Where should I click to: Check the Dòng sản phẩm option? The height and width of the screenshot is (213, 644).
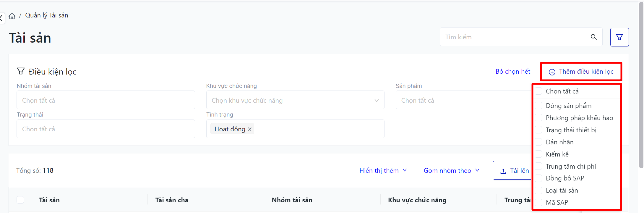pyautogui.click(x=538, y=106)
